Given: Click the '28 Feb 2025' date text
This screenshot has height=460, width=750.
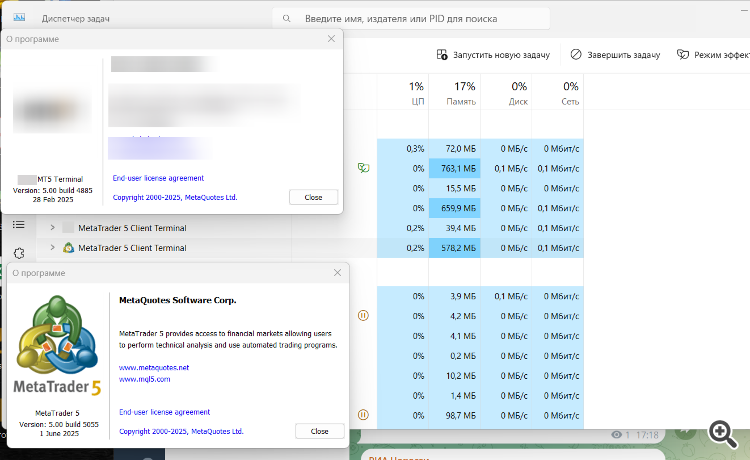Looking at the screenshot, I should pos(53,199).
